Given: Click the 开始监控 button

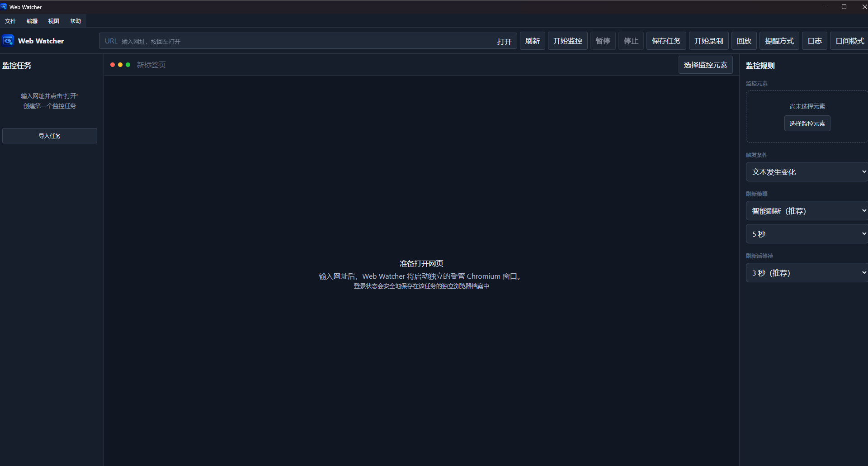Looking at the screenshot, I should [568, 41].
